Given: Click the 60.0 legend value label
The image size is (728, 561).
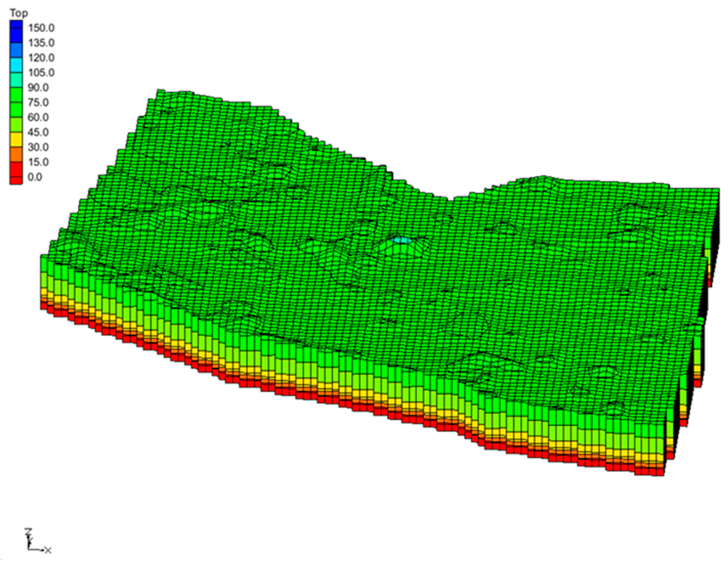Looking at the screenshot, I should coord(38,117).
